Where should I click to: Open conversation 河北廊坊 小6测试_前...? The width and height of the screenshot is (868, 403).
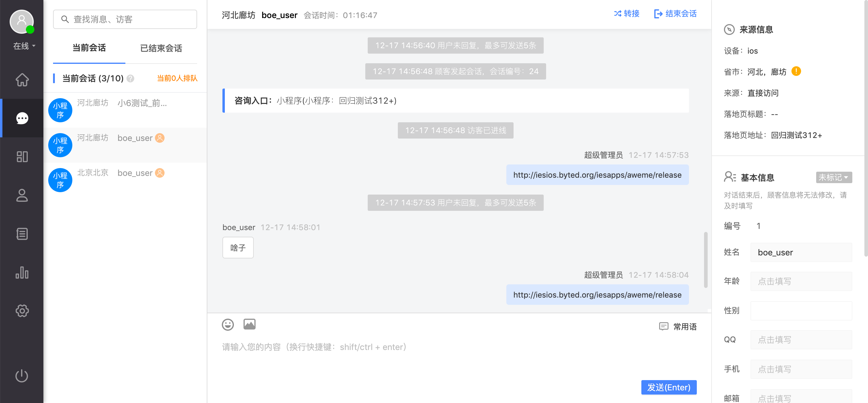click(125, 110)
